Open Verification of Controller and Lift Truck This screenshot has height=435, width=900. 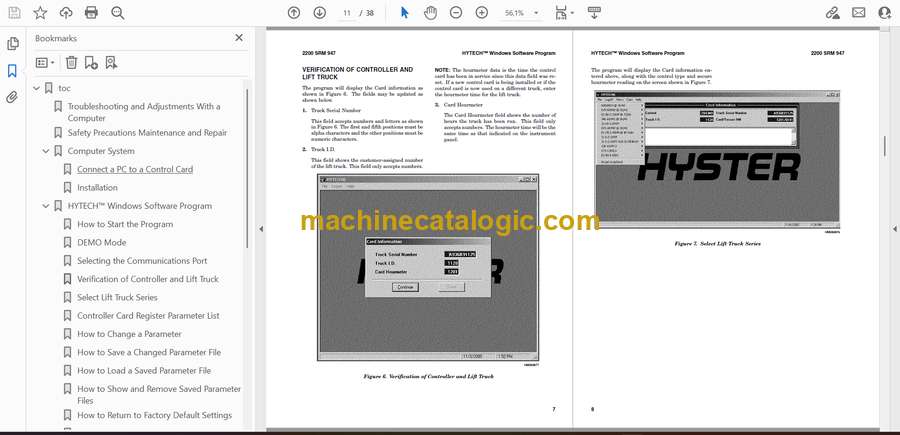(148, 279)
